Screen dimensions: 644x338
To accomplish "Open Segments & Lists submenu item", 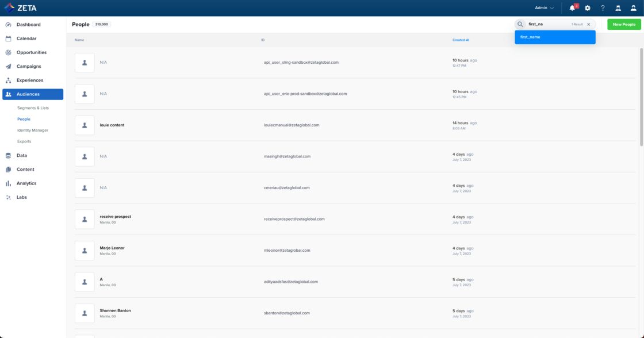I will point(33,108).
